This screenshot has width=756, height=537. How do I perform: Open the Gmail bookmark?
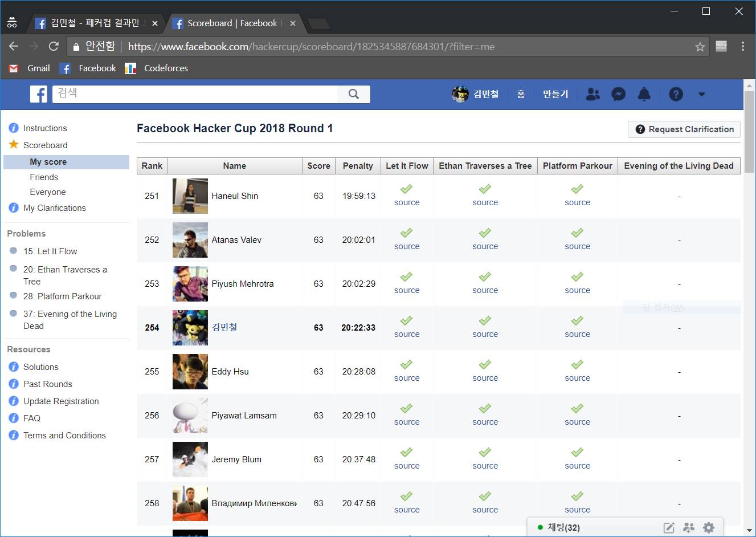30,68
